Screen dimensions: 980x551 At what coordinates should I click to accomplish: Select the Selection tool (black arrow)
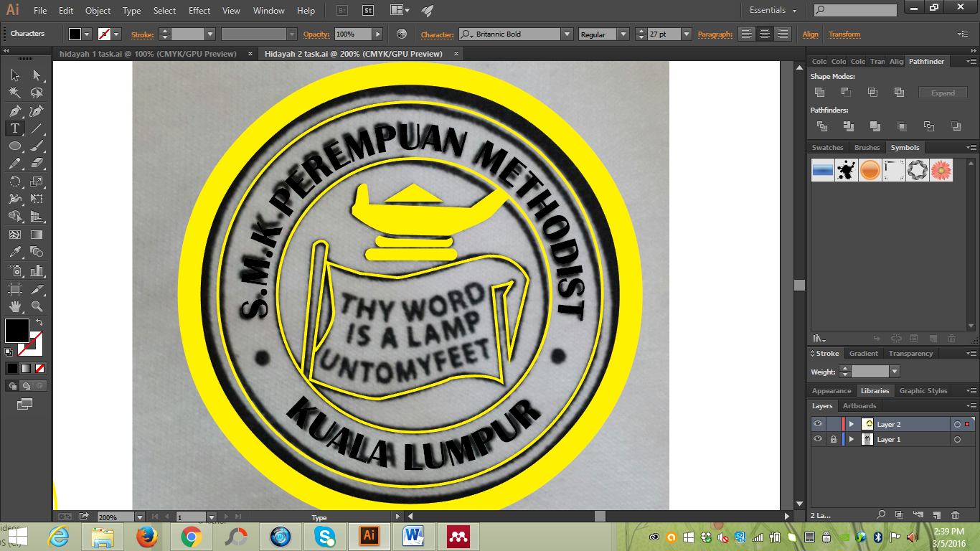(x=14, y=75)
